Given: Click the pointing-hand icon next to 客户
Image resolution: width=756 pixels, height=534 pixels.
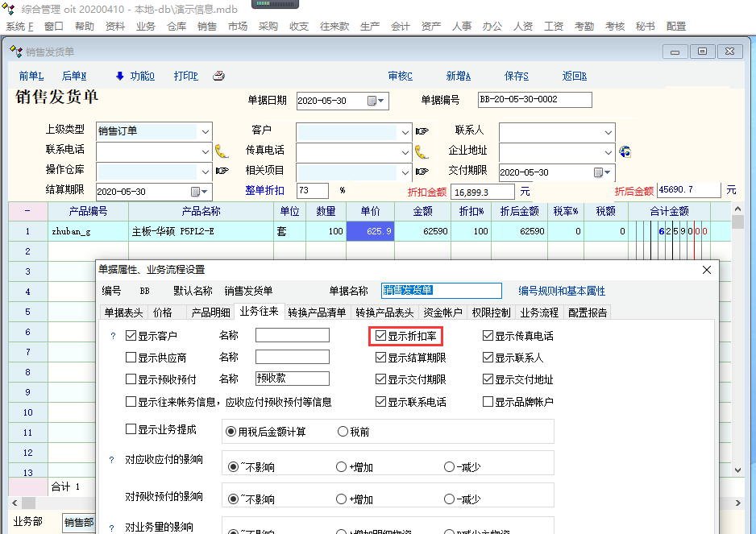Looking at the screenshot, I should [x=422, y=130].
